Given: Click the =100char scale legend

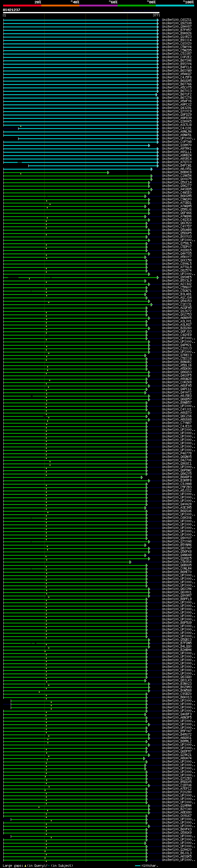Looking at the screenshot, I should click(146, 865).
